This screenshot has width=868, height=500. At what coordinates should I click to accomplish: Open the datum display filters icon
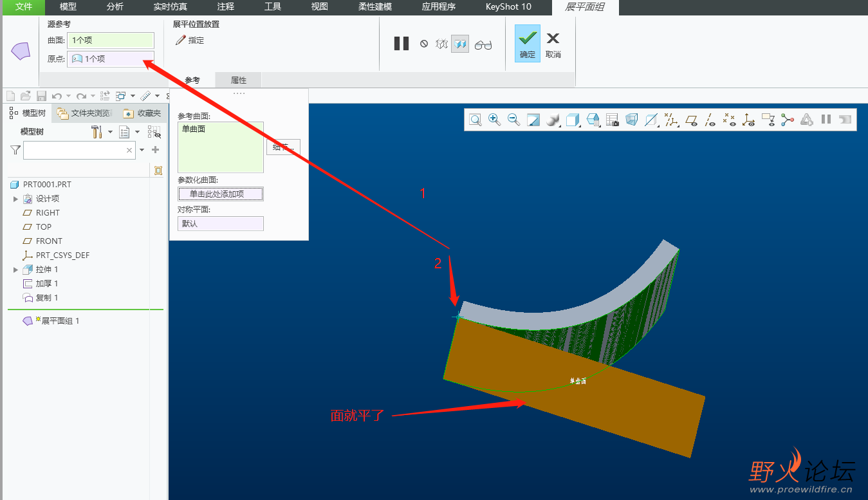point(671,119)
